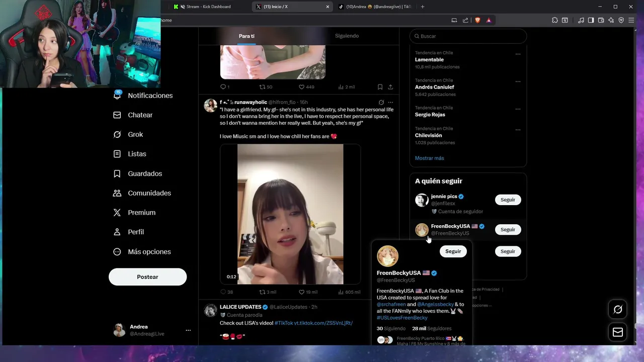Click Mostrar más under trends
This screenshot has width=644, height=362.
429,158
